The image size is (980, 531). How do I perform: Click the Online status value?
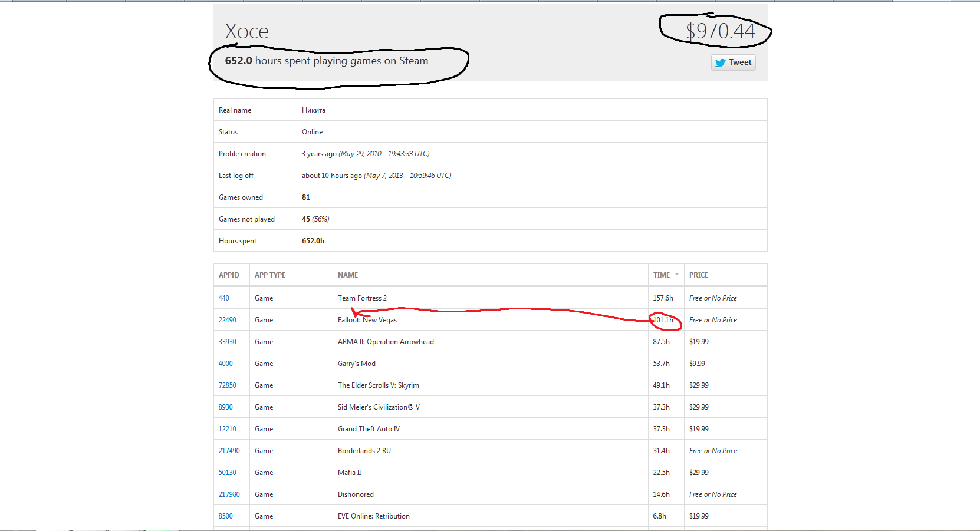pos(313,132)
